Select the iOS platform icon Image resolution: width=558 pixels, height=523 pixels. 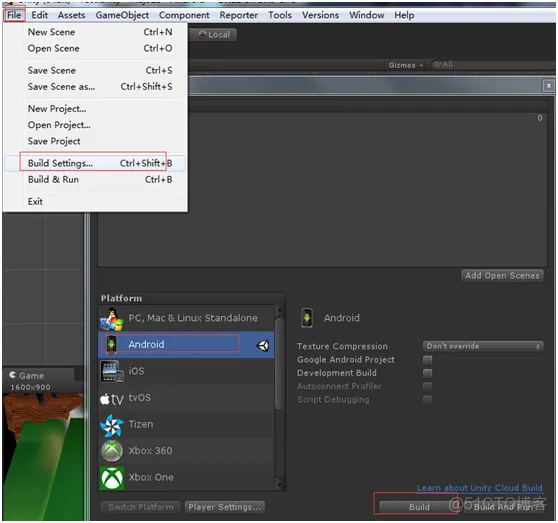click(112, 371)
